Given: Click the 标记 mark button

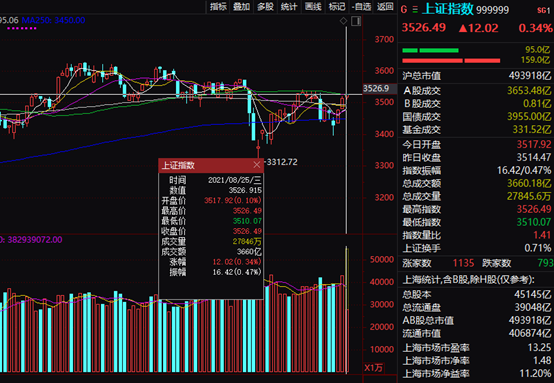Looking at the screenshot, I should tap(337, 6).
